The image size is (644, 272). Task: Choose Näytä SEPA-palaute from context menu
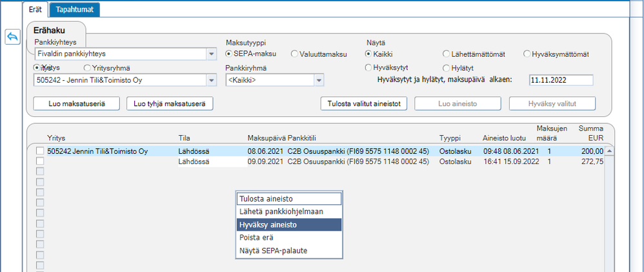[289, 250]
